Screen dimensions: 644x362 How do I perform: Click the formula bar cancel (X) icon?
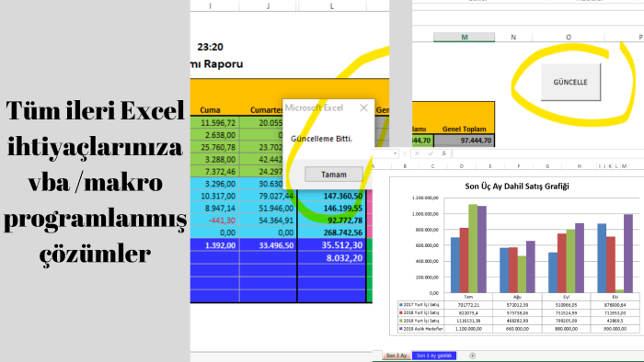tap(417, 153)
